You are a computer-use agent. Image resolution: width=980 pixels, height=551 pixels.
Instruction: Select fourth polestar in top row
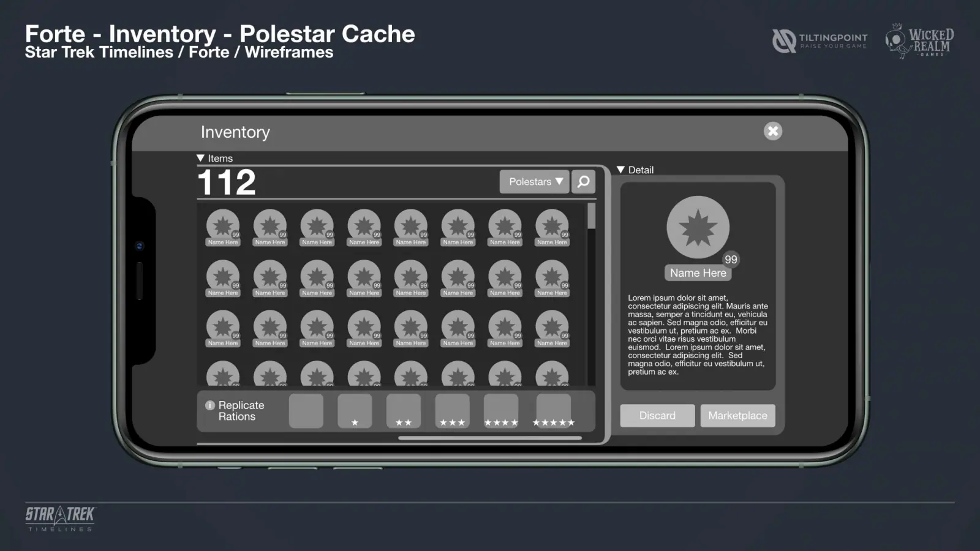(x=364, y=227)
